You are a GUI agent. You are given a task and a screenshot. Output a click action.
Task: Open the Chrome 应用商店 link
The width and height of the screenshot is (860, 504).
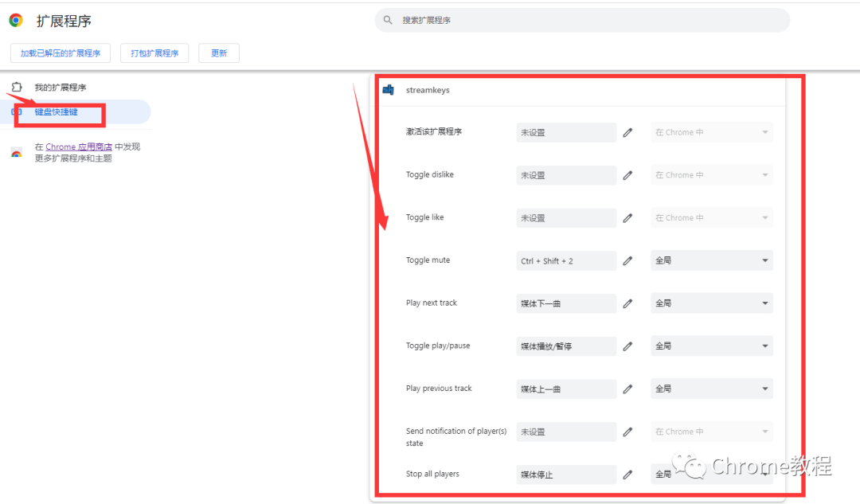point(78,147)
